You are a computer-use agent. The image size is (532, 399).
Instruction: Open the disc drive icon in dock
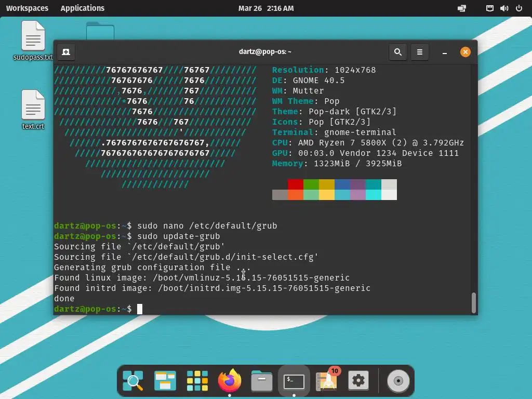(398, 380)
